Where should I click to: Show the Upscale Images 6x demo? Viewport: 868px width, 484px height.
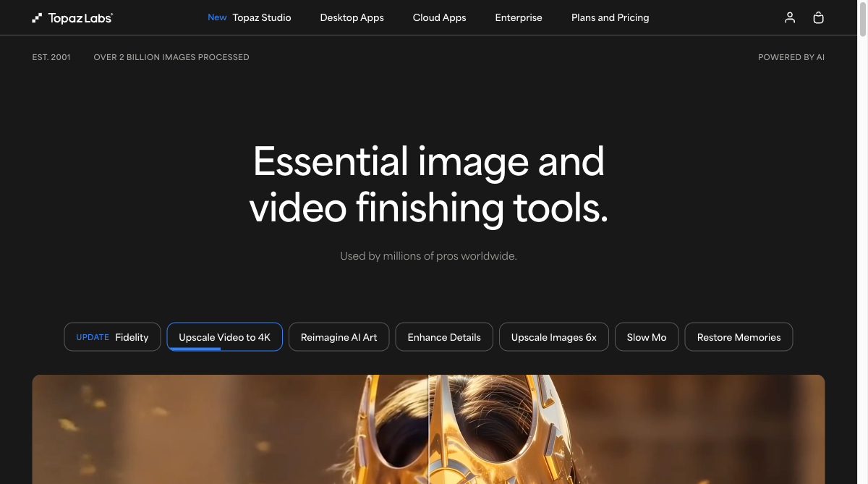click(553, 337)
